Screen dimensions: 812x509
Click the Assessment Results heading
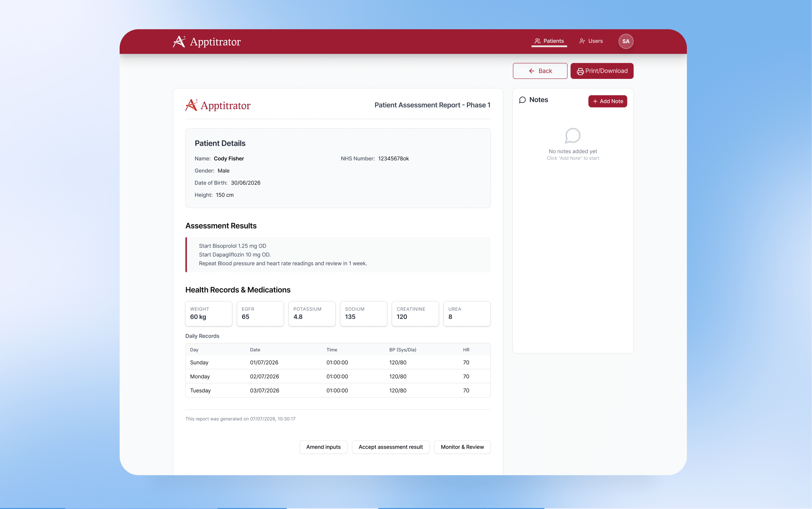point(221,226)
